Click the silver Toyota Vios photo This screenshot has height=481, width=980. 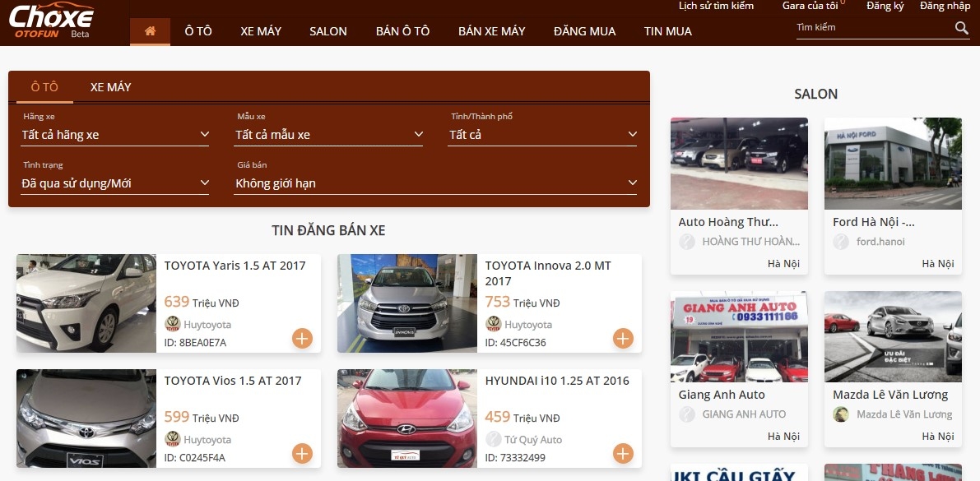tap(86, 419)
